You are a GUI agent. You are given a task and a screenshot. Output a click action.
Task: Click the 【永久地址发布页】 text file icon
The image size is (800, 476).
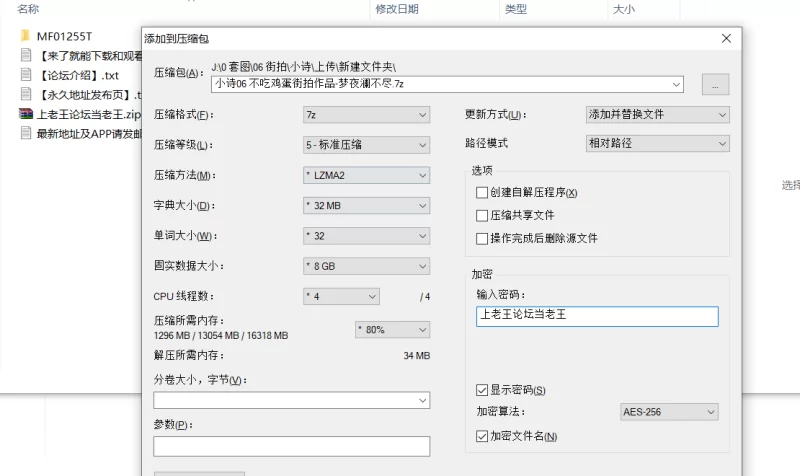coord(26,95)
